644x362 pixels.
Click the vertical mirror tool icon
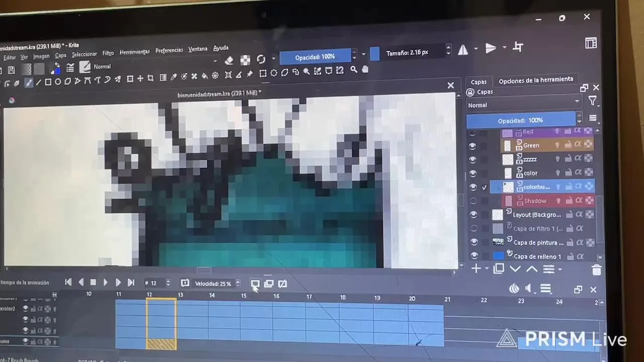click(x=491, y=48)
